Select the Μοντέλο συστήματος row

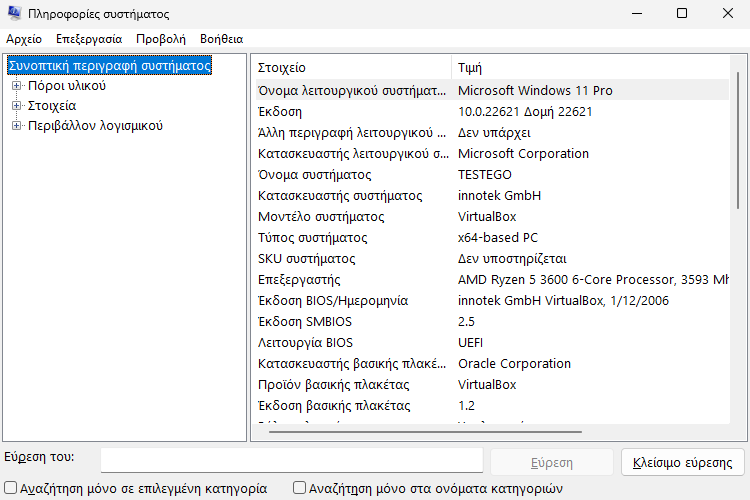pos(492,217)
